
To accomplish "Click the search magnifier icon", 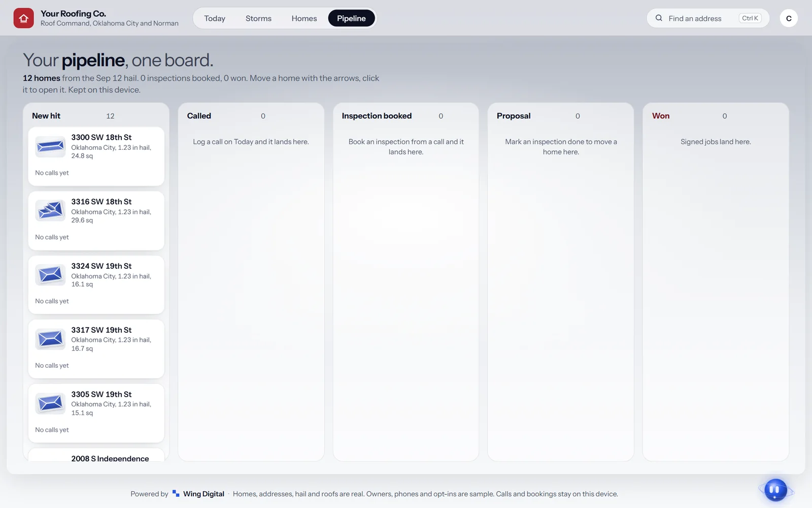I will pyautogui.click(x=659, y=18).
